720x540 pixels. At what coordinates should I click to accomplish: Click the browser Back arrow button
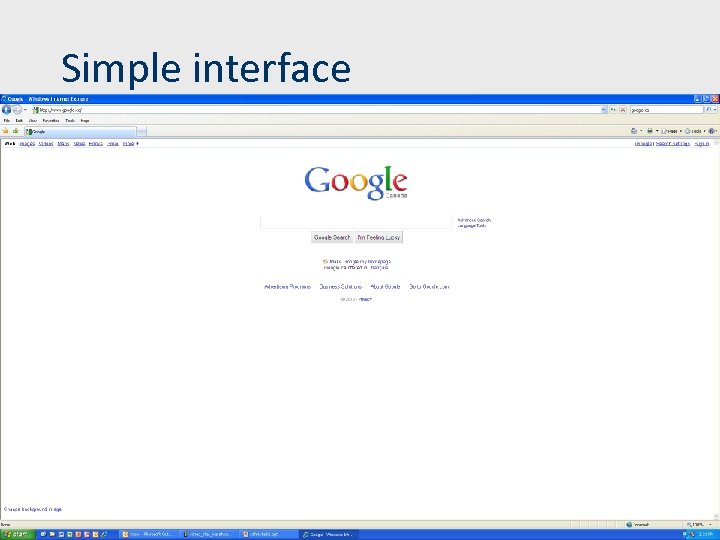click(6, 110)
